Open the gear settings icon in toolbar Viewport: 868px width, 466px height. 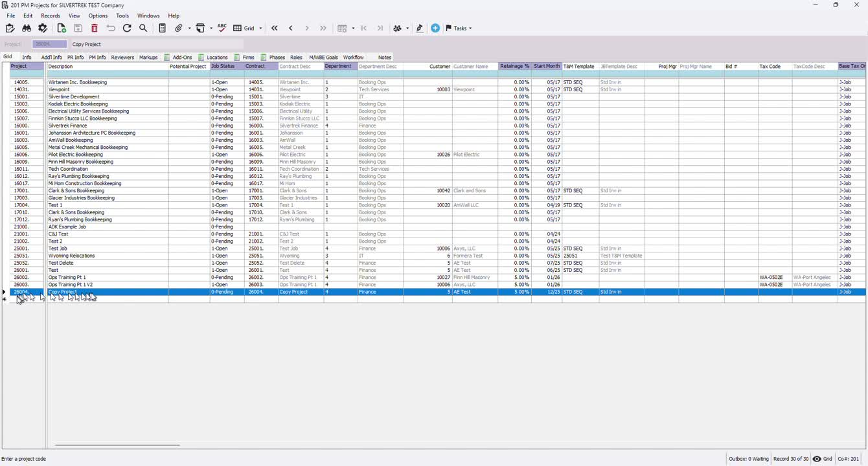pos(43,28)
